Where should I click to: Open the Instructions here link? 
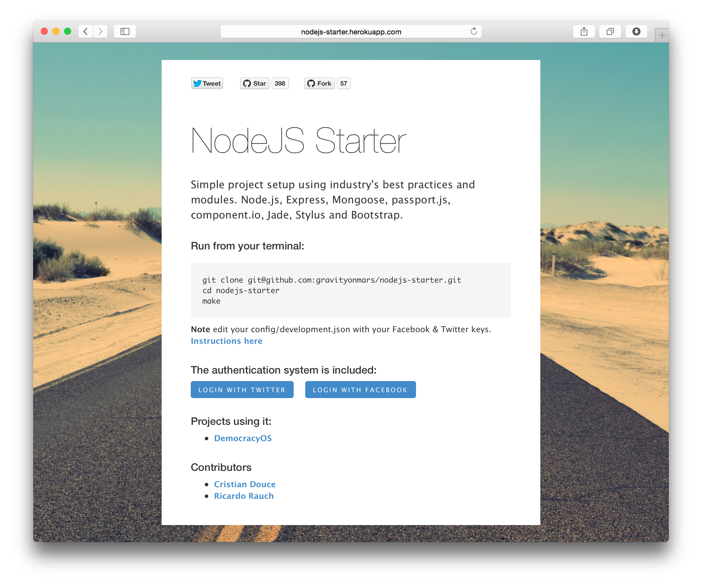click(x=226, y=341)
